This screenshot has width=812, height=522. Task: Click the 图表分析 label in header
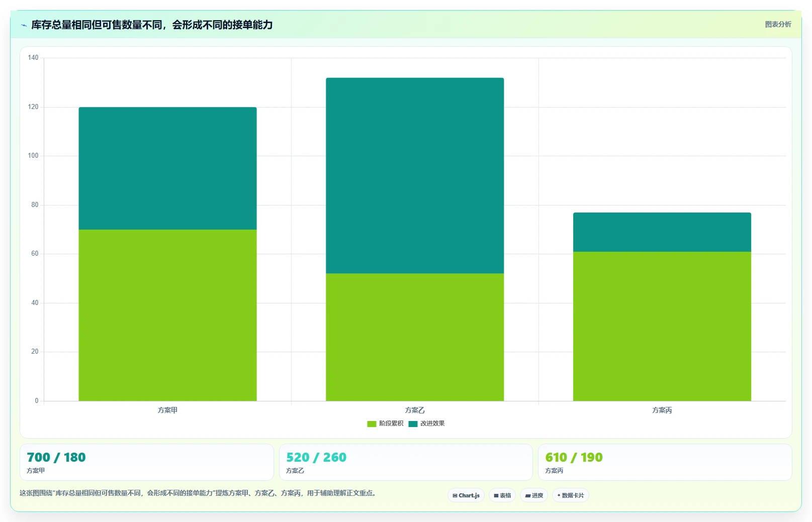pos(778,24)
